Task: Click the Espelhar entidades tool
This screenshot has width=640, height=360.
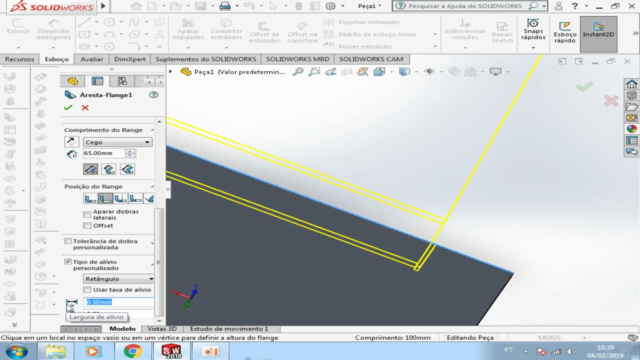Action: point(362,22)
